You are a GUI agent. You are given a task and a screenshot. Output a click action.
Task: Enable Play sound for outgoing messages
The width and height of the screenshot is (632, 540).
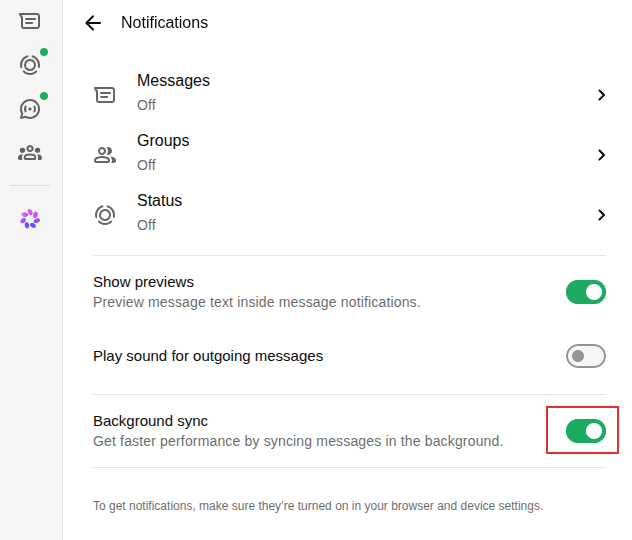pyautogui.click(x=586, y=356)
